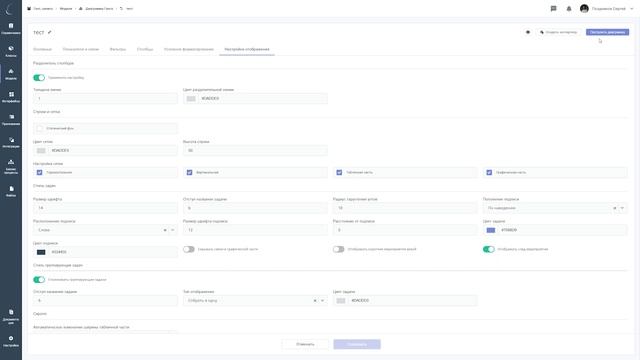Viewport: 640px width, 360px height.
Task: Click the Сохранить button
Action: pyautogui.click(x=357, y=344)
